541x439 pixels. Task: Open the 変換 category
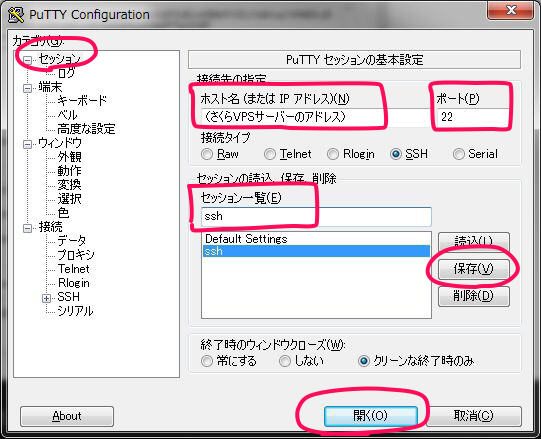point(69,185)
